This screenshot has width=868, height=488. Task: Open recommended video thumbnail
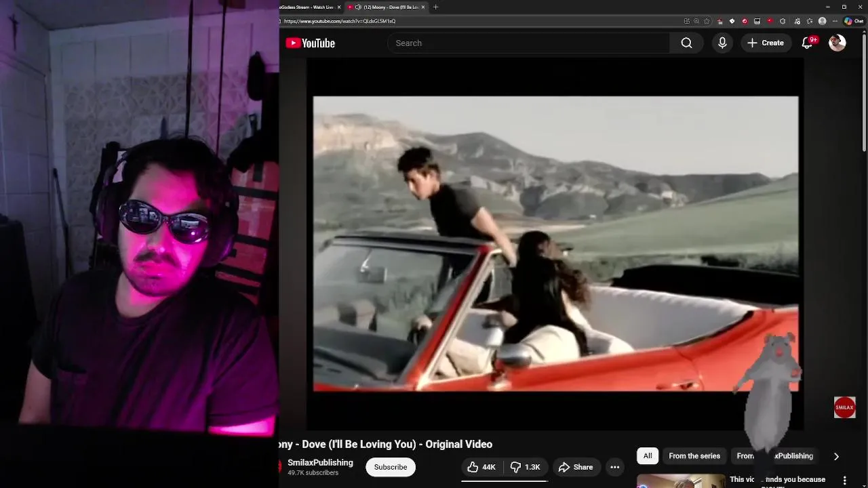pos(681,481)
